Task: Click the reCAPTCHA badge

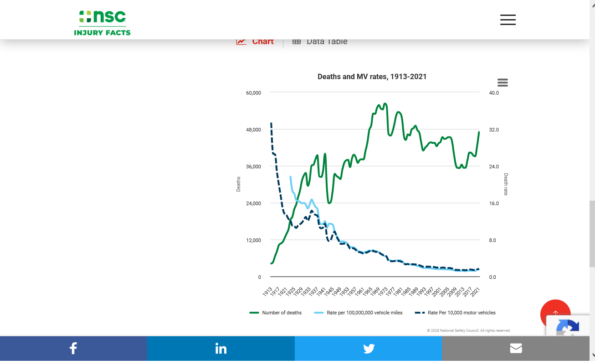Action: [x=568, y=328]
